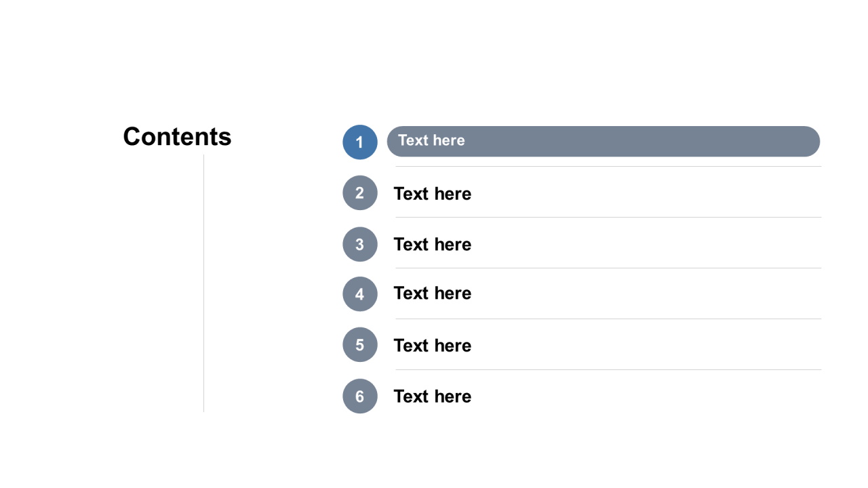Screen dimensions: 868x488
Task: Pick the gray circle numbered 5
Action: point(360,345)
